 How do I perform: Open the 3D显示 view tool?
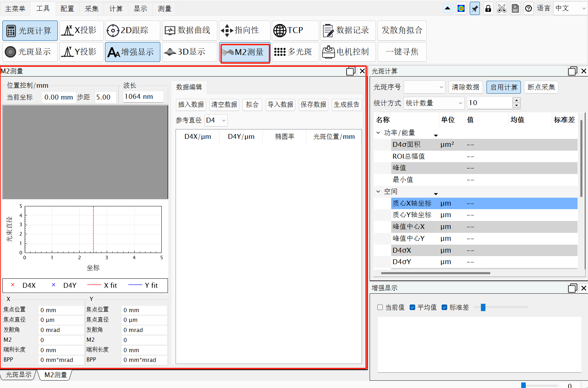190,52
